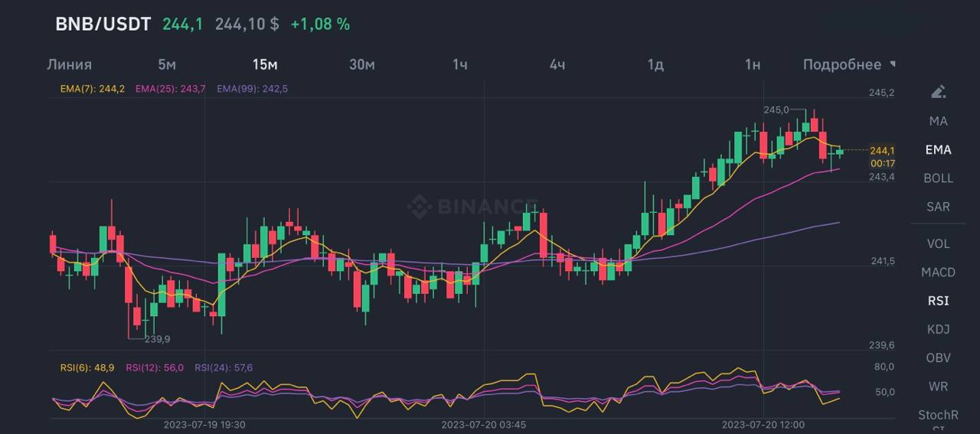Screen dimensions: 980x434
Task: Select the 30м timeframe
Action: tap(362, 64)
